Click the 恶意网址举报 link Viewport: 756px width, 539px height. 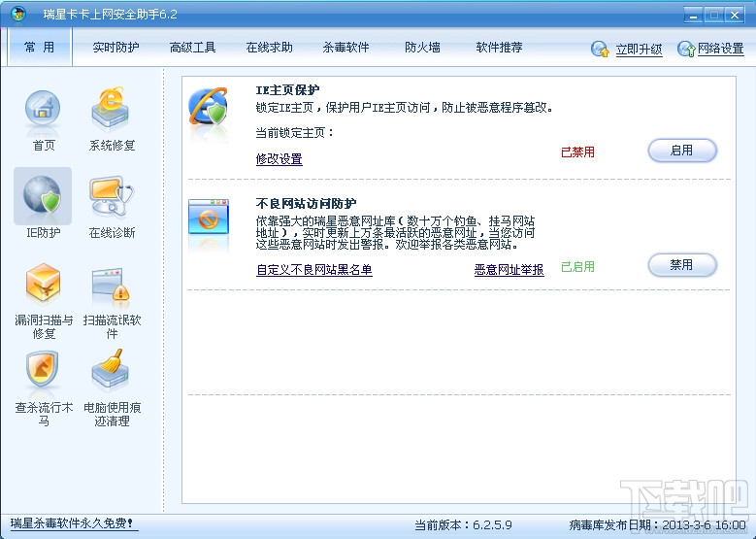[509, 269]
